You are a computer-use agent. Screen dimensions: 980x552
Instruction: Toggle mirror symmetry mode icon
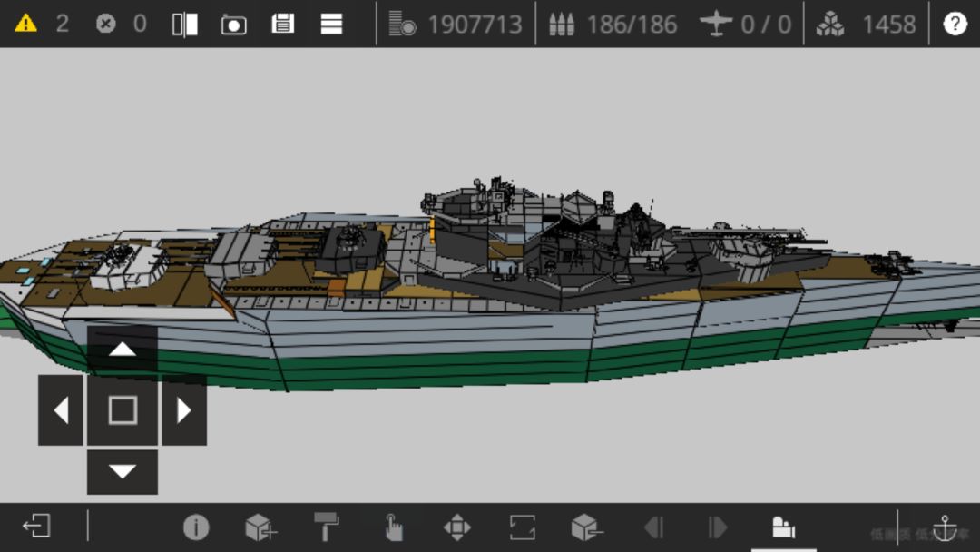[185, 25]
